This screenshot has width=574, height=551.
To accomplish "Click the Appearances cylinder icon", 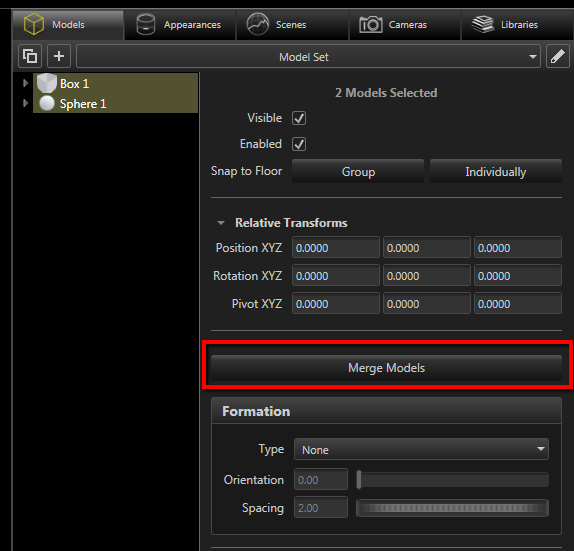I will tap(145, 24).
